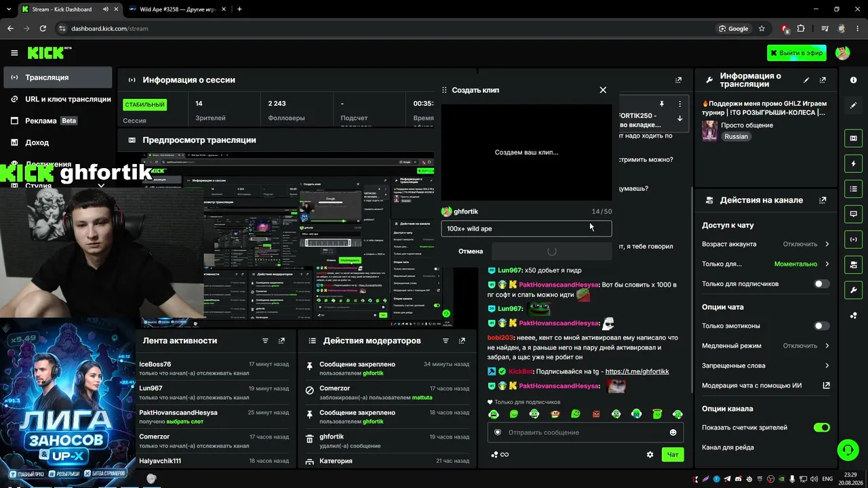Toggle the wrench widget in right sidebar

tap(853, 290)
